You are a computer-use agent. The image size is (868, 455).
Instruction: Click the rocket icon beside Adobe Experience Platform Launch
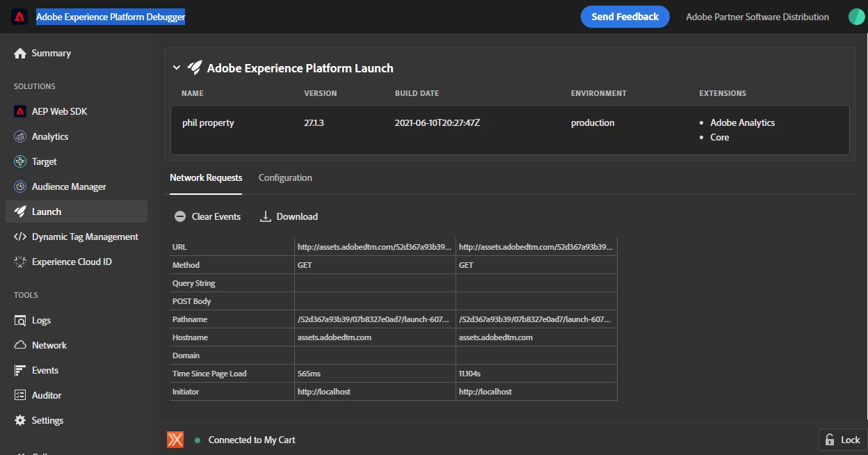click(195, 67)
